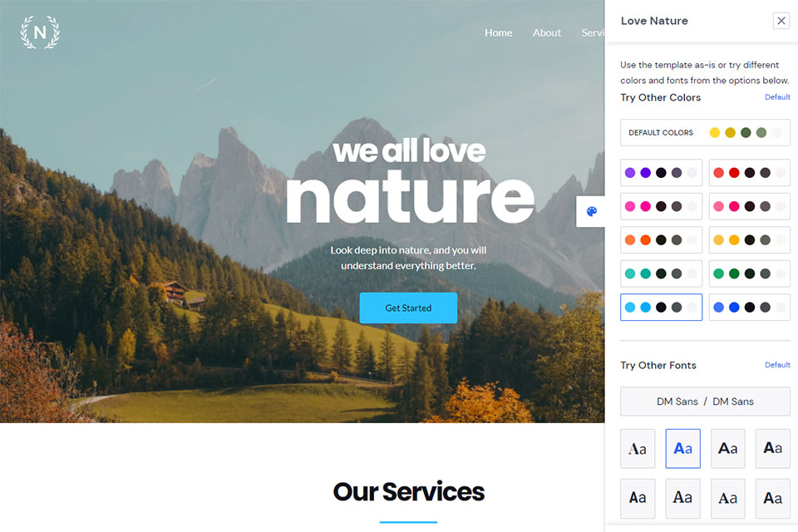Reset fonts using the Default link
This screenshot has width=798, height=532.
pos(777,365)
